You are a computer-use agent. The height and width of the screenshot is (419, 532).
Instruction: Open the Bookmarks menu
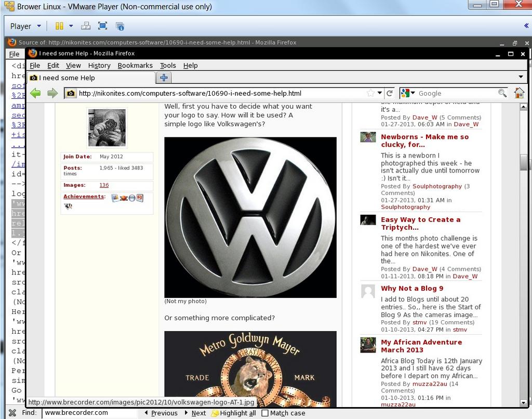(x=135, y=66)
